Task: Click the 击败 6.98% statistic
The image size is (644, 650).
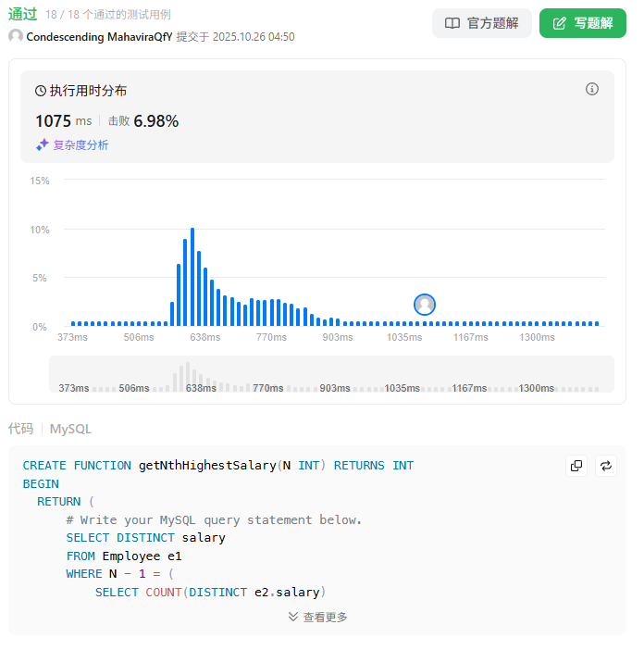Action: tap(143, 121)
